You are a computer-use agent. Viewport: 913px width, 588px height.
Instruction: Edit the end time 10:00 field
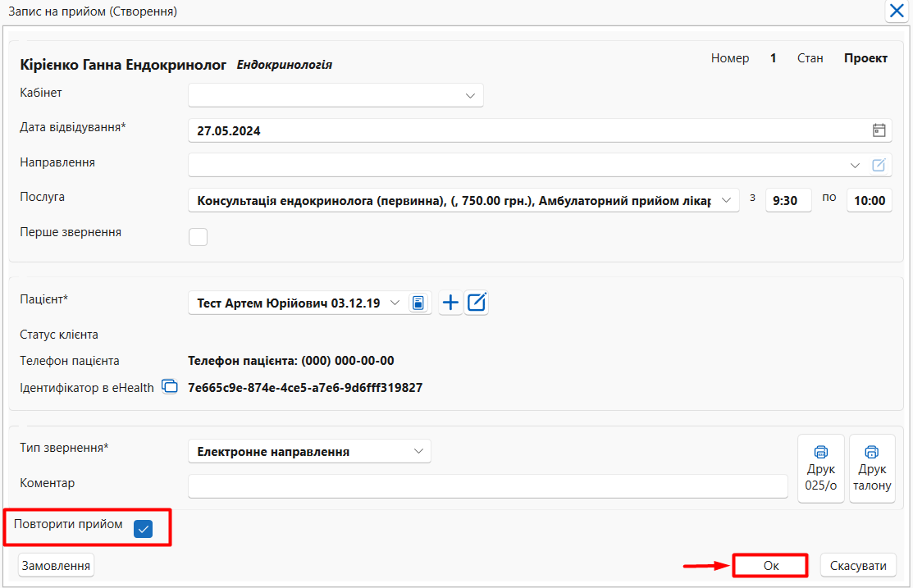(x=870, y=200)
